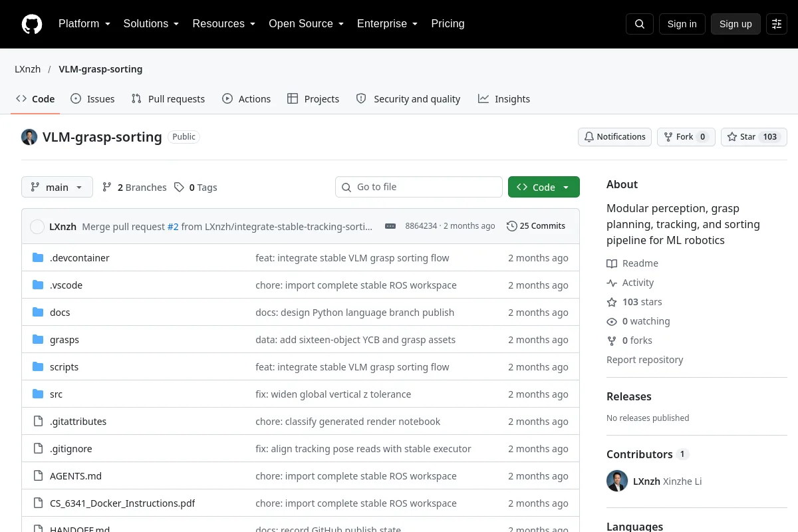Image resolution: width=798 pixels, height=532 pixels.
Task: View the 0 Tags link
Action: click(x=196, y=188)
